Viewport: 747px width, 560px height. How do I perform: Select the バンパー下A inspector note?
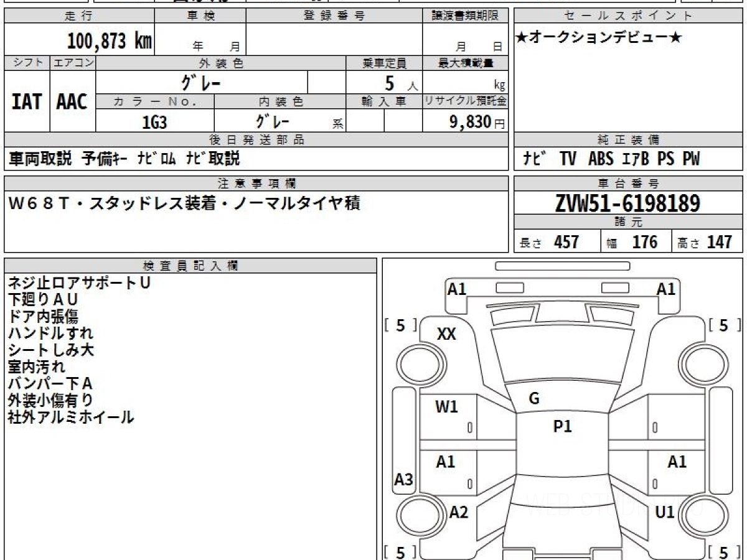pos(50,384)
